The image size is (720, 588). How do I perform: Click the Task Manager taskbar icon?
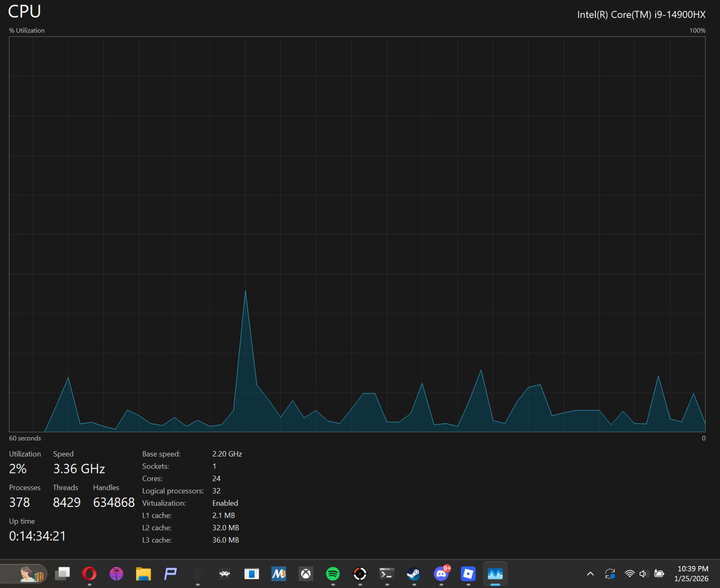click(x=495, y=574)
